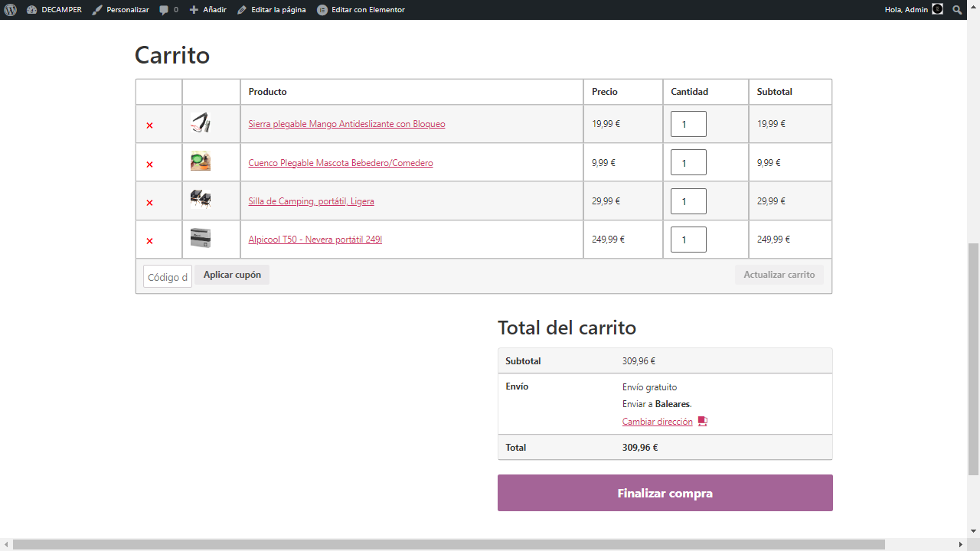980x551 pixels.
Task: Click the Aplicar cupón button
Action: pyautogui.click(x=232, y=275)
